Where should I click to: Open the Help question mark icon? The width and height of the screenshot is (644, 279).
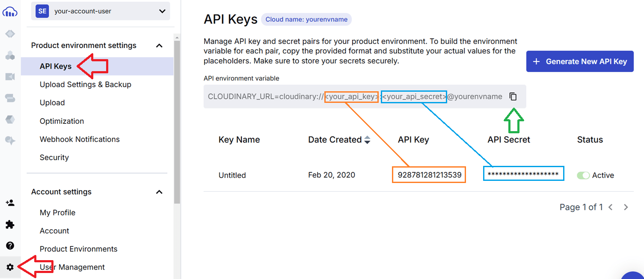[10, 246]
